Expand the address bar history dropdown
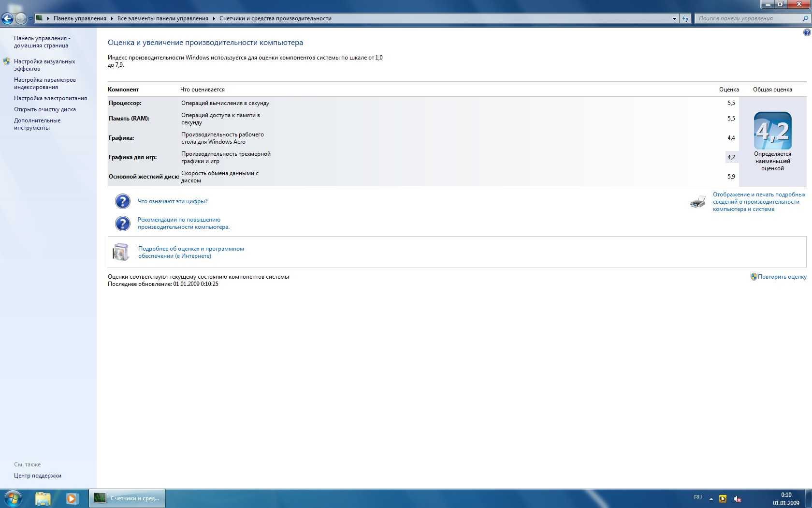This screenshot has width=812, height=508. 674,18
